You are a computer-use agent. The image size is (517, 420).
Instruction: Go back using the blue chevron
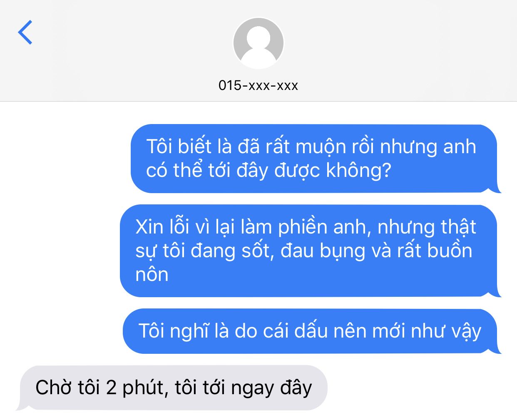click(x=25, y=32)
